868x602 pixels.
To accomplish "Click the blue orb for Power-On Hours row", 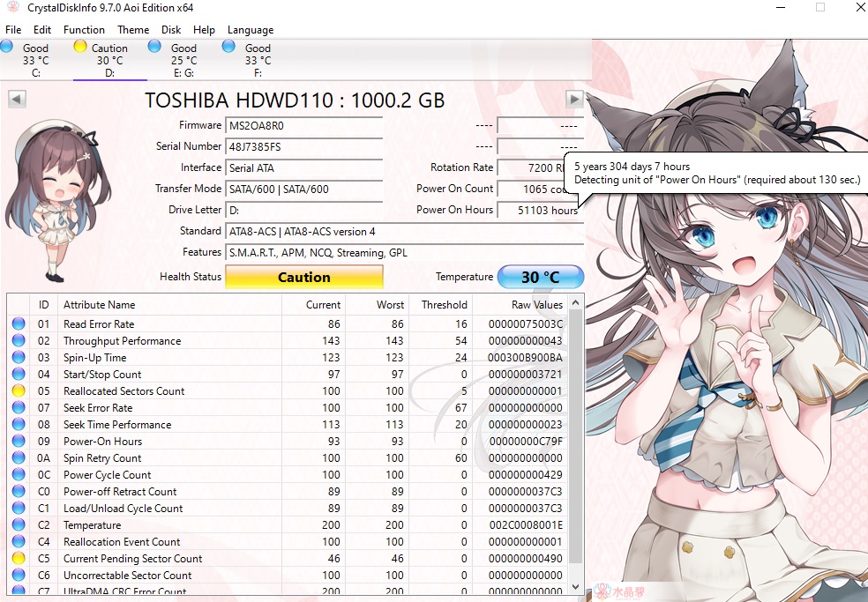I will tap(19, 441).
